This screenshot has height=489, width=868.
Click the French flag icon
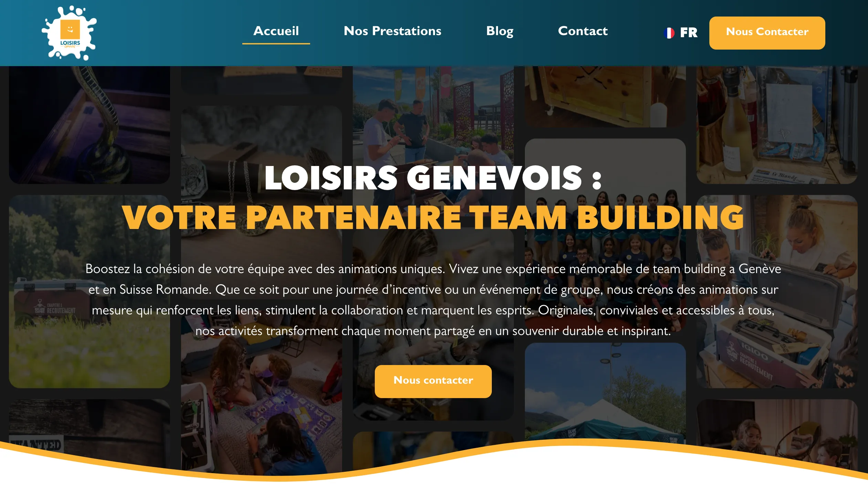point(669,33)
